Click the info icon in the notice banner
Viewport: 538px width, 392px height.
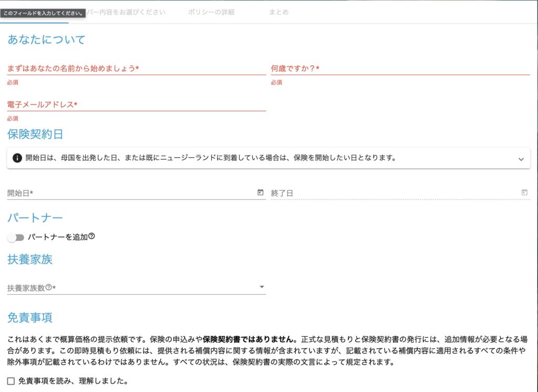[17, 158]
